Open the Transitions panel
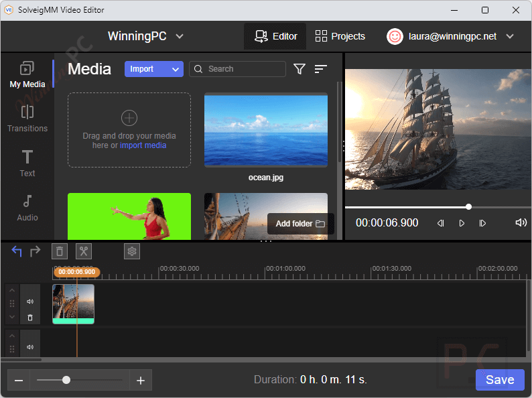This screenshot has width=532, height=398. pos(27,119)
